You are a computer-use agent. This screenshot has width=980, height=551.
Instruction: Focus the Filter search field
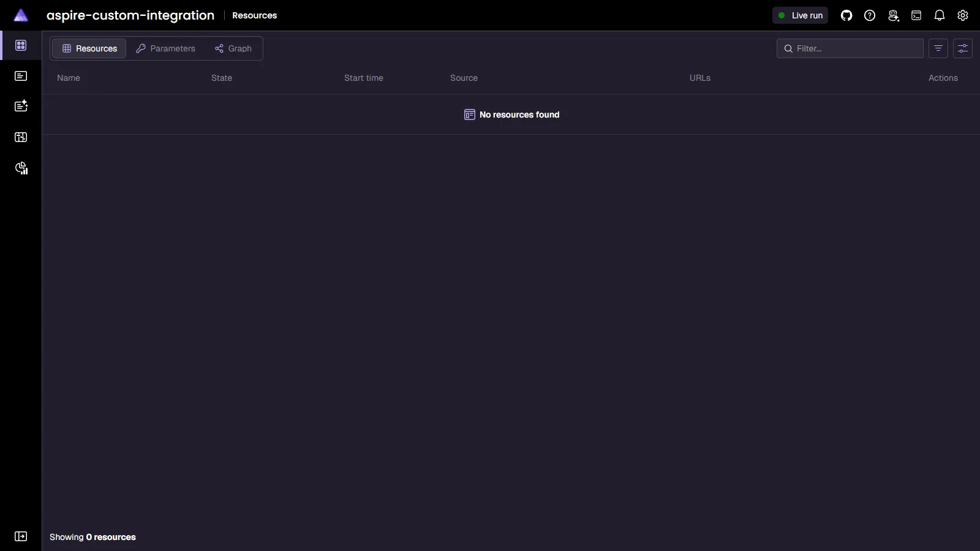pos(850,48)
